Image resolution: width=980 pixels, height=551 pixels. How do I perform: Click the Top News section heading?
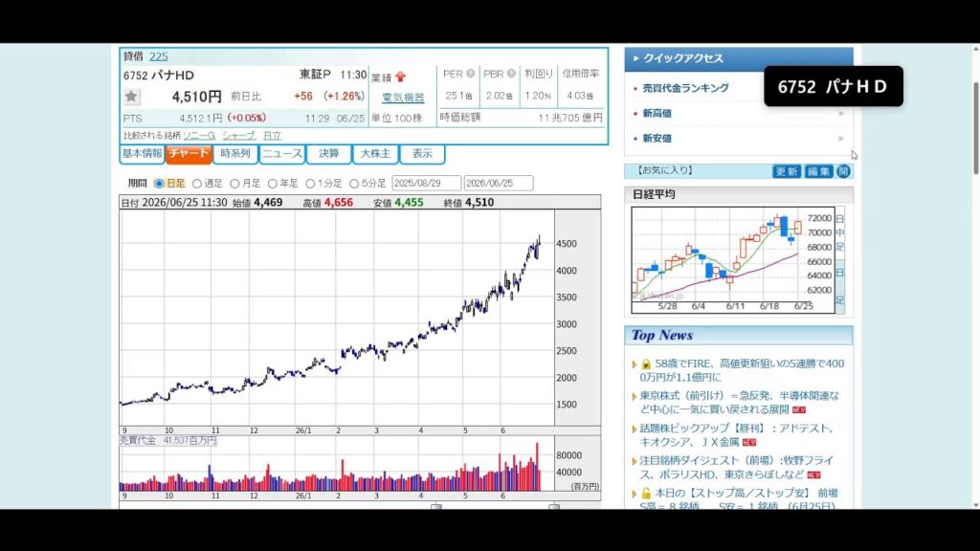tap(662, 336)
